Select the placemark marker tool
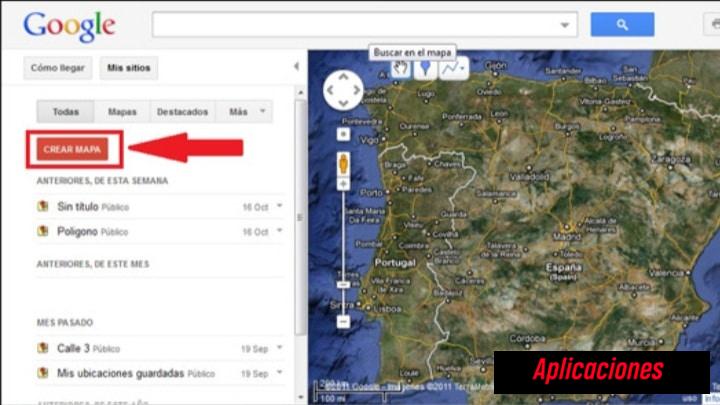 (426, 69)
